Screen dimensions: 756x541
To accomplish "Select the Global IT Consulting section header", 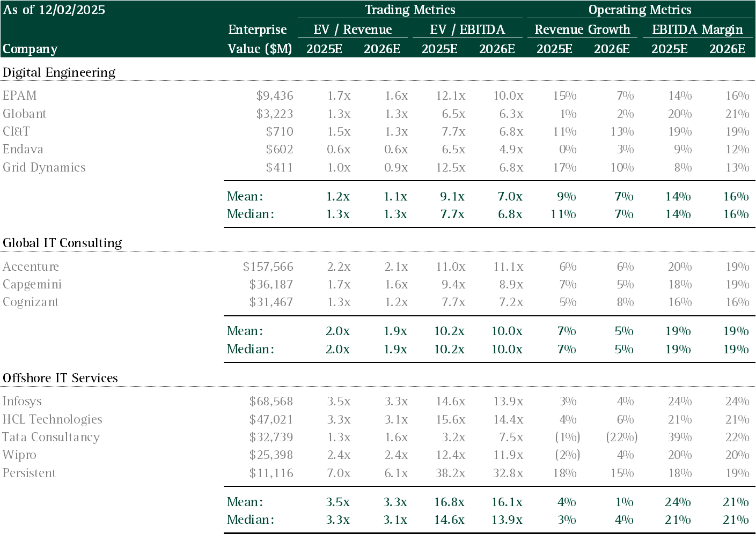I will [x=62, y=243].
